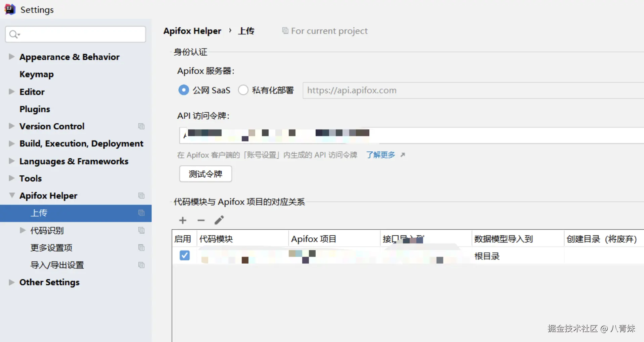
Task: Select Version Control in the settings tree
Action: 52,126
